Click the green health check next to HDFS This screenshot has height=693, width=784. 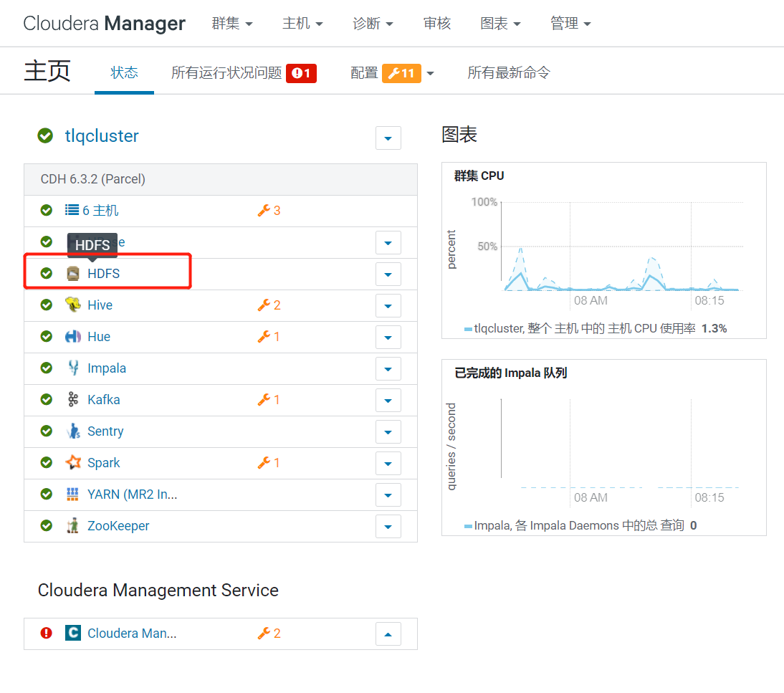(x=47, y=273)
